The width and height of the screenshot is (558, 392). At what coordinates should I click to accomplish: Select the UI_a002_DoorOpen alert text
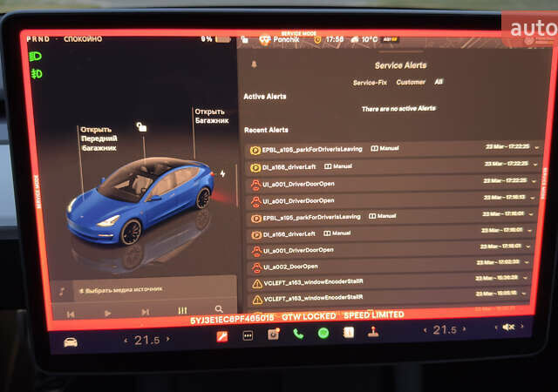(x=290, y=267)
